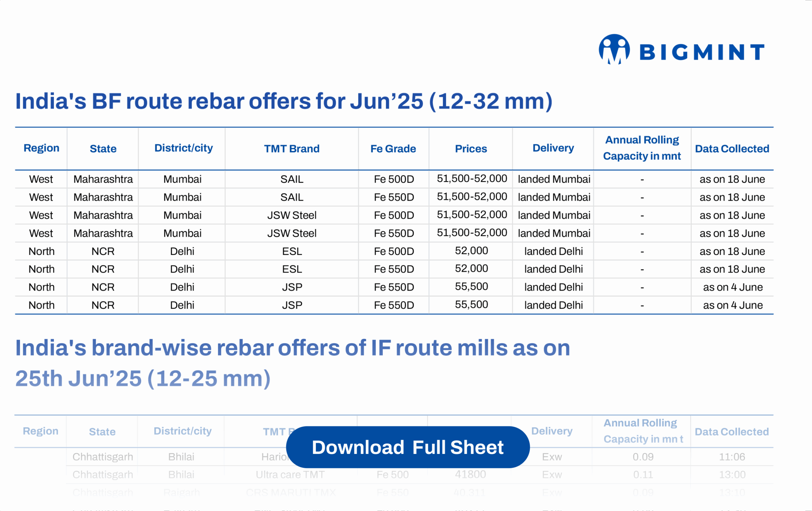The width and height of the screenshot is (812, 511).
Task: Select the first SAIL Fe 500D brand cell
Action: (x=292, y=179)
